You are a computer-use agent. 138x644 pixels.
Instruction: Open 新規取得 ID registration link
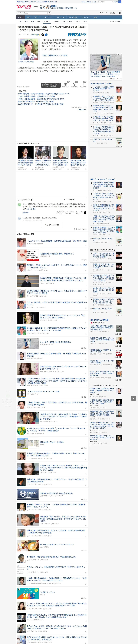coord(54,6)
